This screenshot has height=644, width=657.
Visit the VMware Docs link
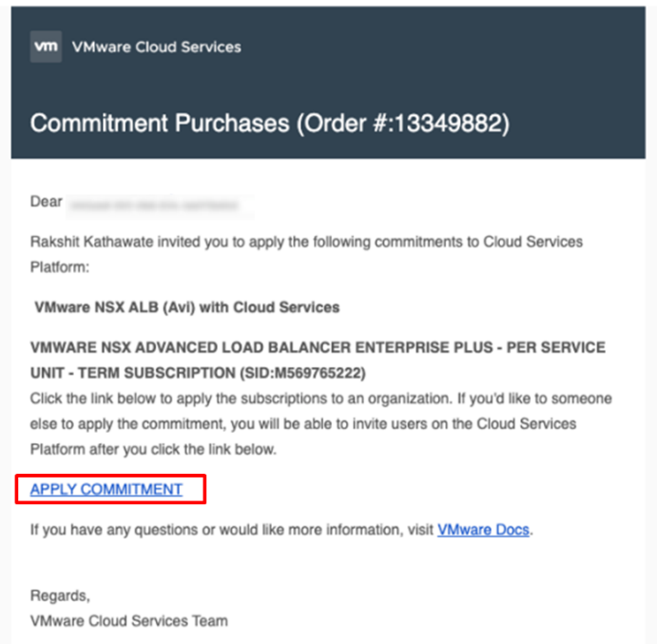[x=483, y=530]
